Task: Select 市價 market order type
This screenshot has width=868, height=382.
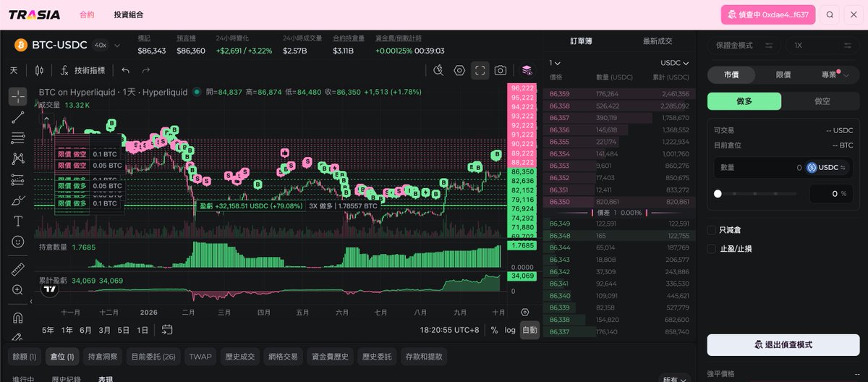Action: pos(731,75)
